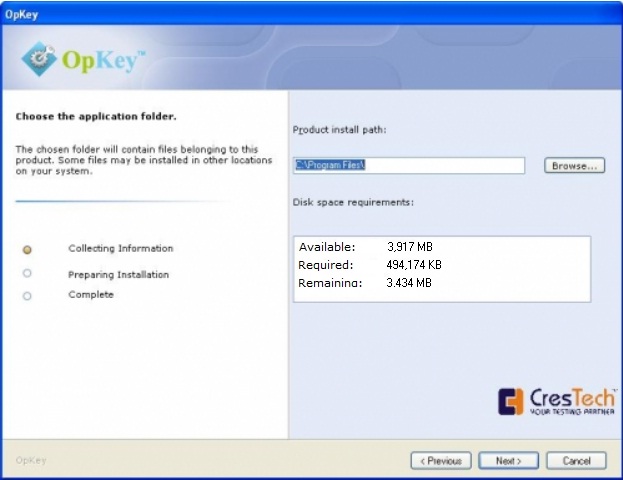
Task: Return with the Previous button
Action: pos(441,461)
